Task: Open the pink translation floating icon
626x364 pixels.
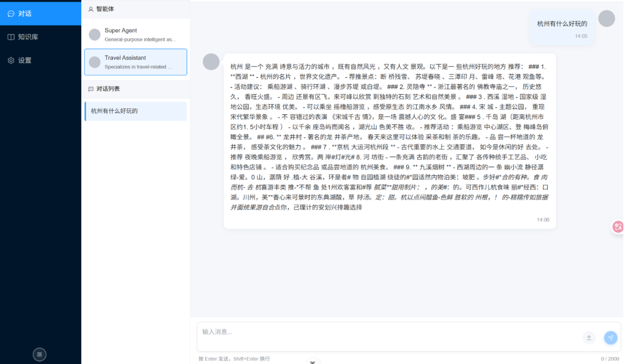Action: [x=617, y=227]
